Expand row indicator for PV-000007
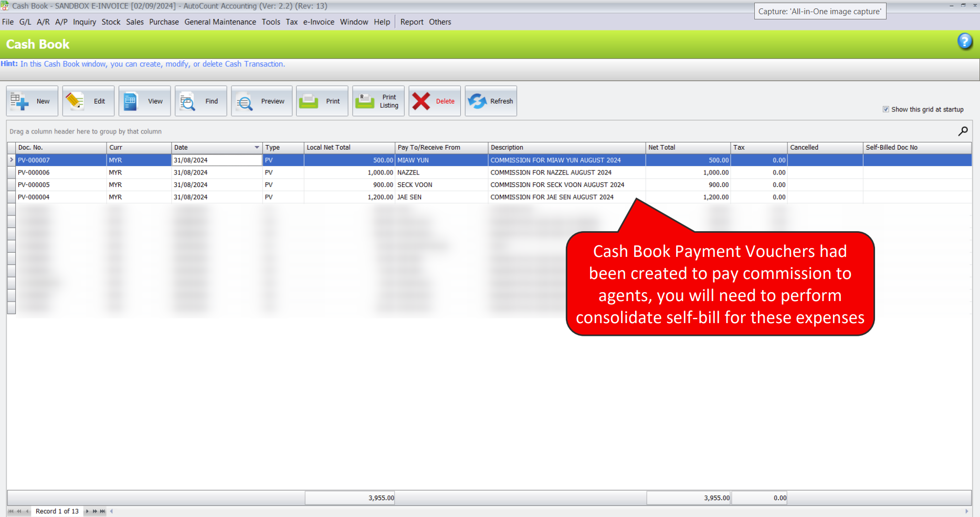Screen dimensions: 980x517 [12, 160]
